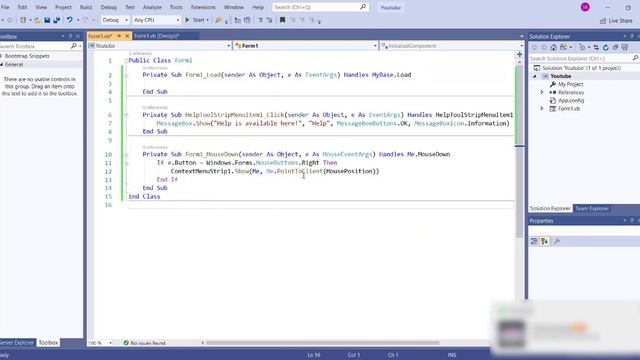Collapse the Form1_Load sub outline
Image resolution: width=640 pixels, height=360 pixels.
[126, 75]
